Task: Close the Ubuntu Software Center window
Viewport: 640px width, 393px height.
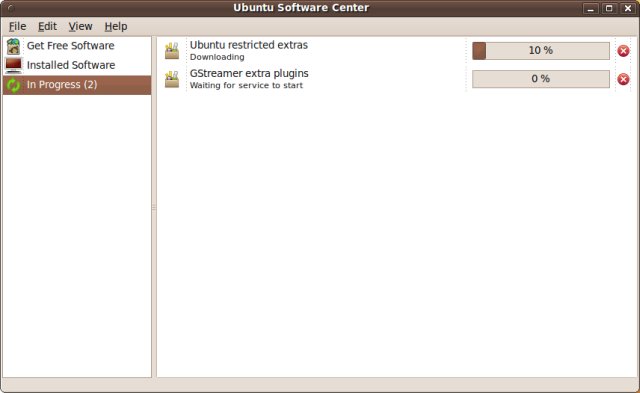Action: point(628,9)
